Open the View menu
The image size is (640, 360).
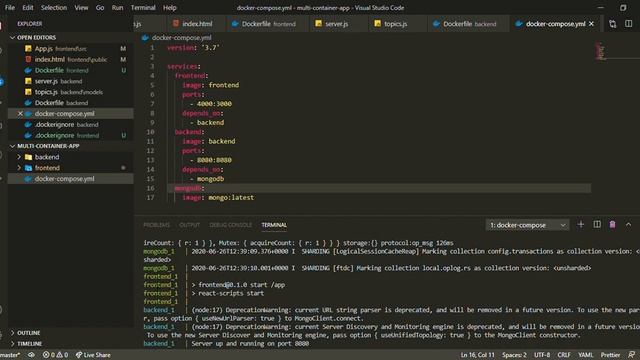[81, 8]
